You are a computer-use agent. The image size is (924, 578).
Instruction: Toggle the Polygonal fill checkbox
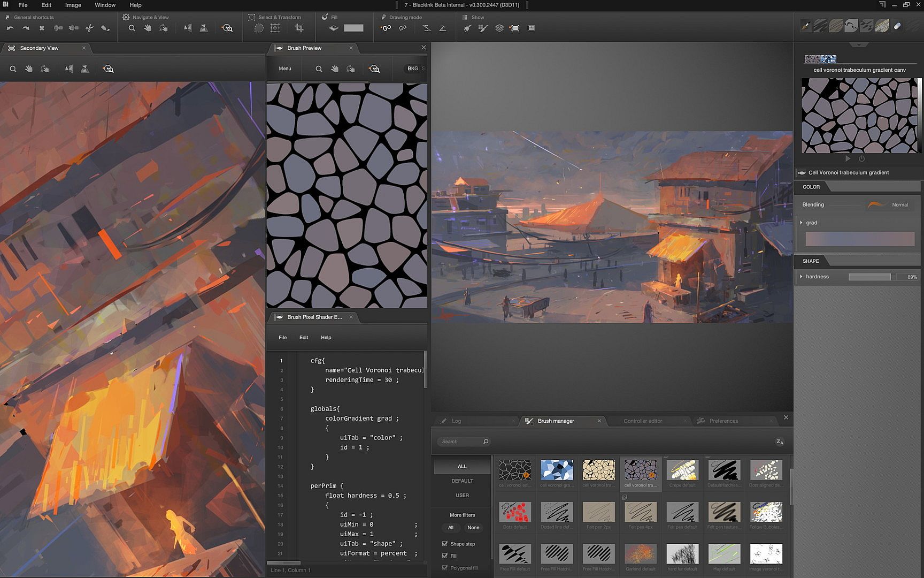point(445,568)
